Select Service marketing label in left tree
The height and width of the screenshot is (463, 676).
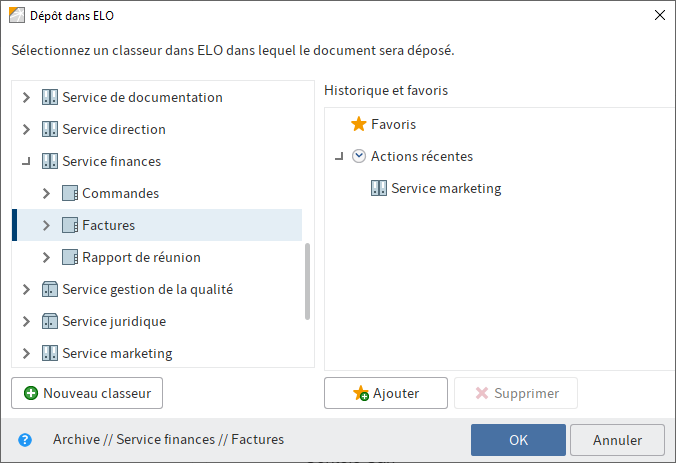click(117, 353)
